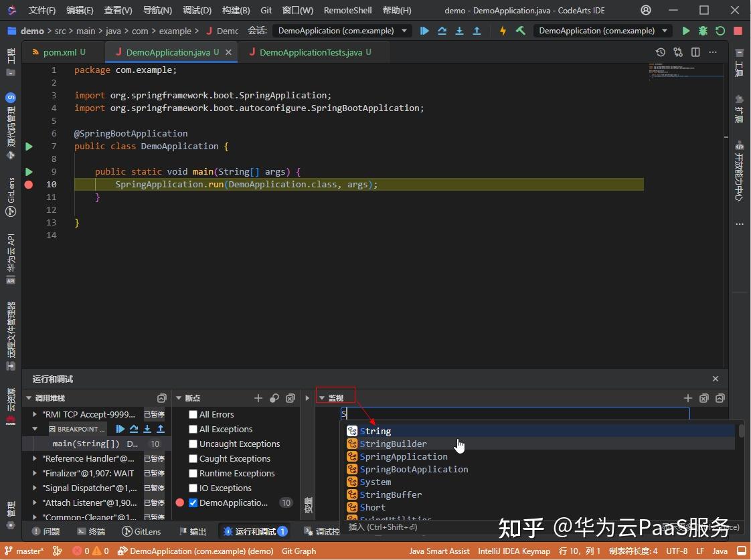
Task: Open the 终端 bottom panel tab
Action: [x=92, y=532]
